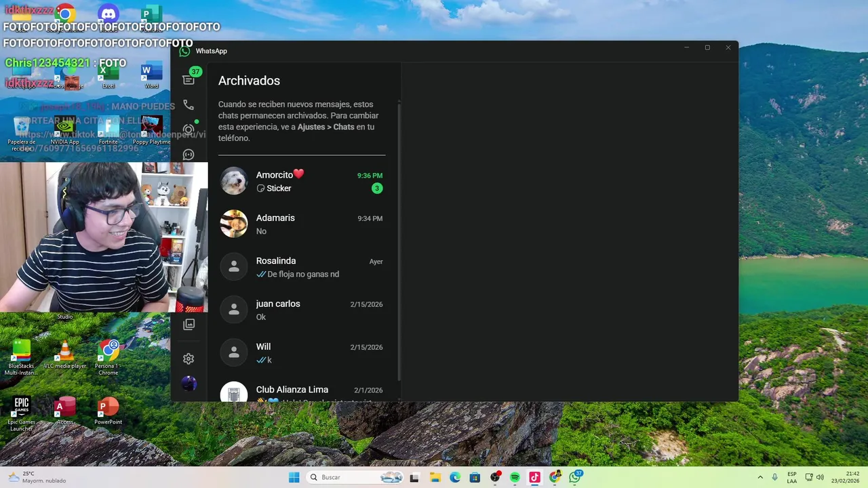868x488 pixels.
Task: Click the Buscar taskbar search box
Action: coord(355,477)
